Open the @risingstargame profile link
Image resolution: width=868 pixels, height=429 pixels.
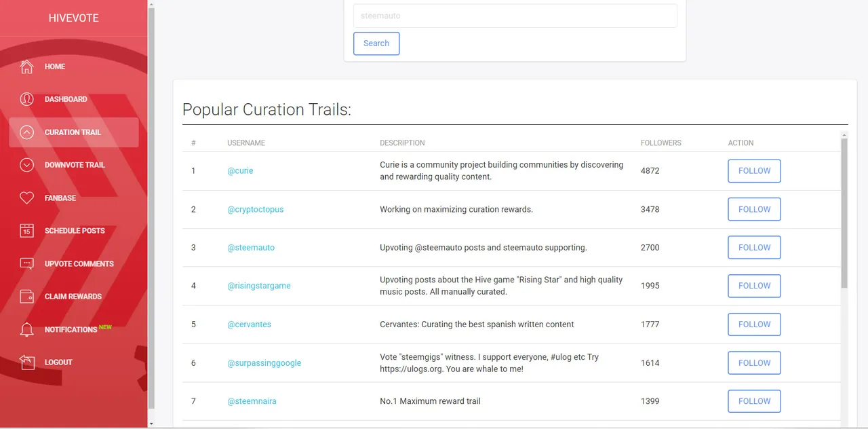259,286
